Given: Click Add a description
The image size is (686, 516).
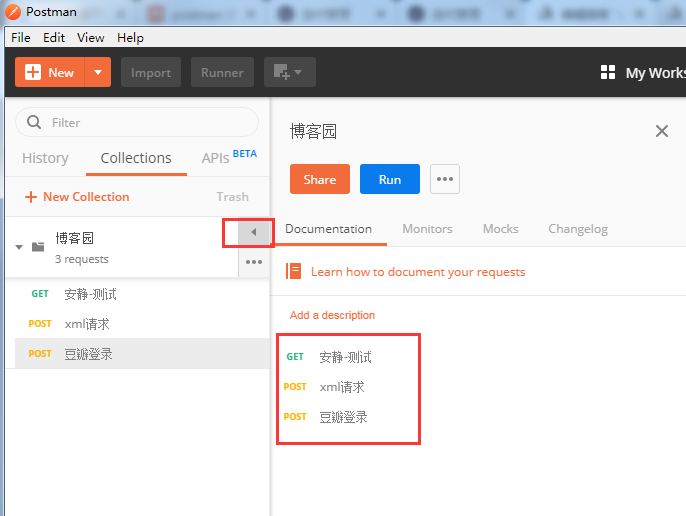Looking at the screenshot, I should [x=332, y=315].
